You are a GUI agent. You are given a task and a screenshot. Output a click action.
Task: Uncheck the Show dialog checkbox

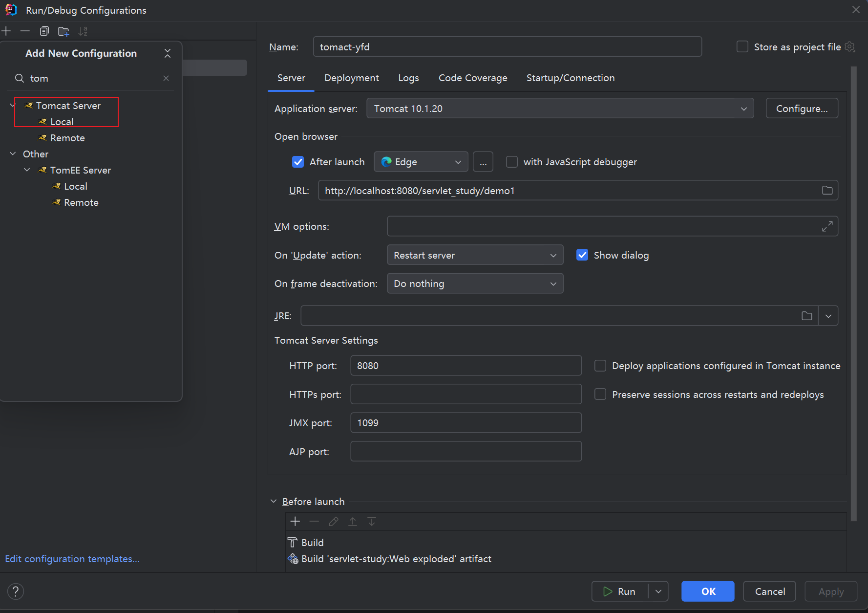(582, 255)
